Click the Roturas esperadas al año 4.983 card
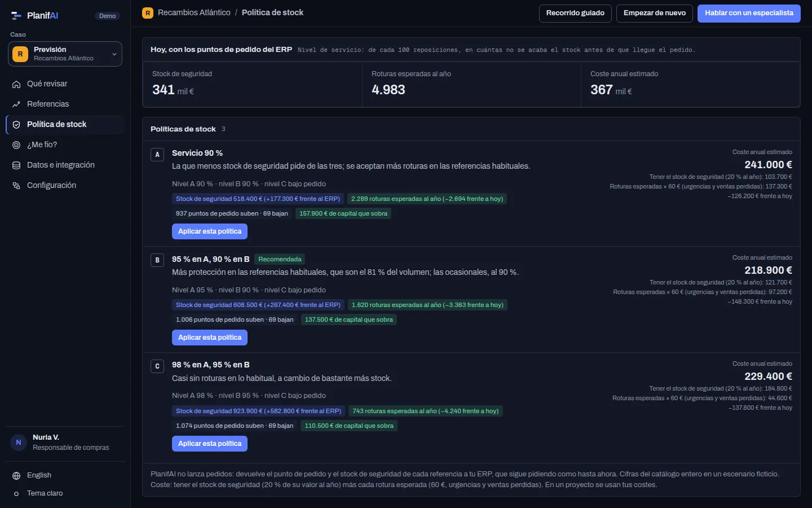The height and width of the screenshot is (508, 812). point(471,84)
